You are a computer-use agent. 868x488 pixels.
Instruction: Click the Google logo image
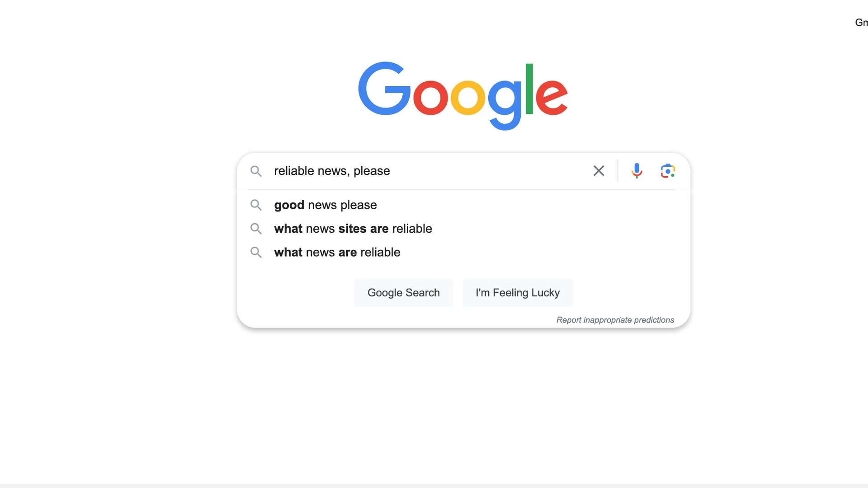click(463, 96)
